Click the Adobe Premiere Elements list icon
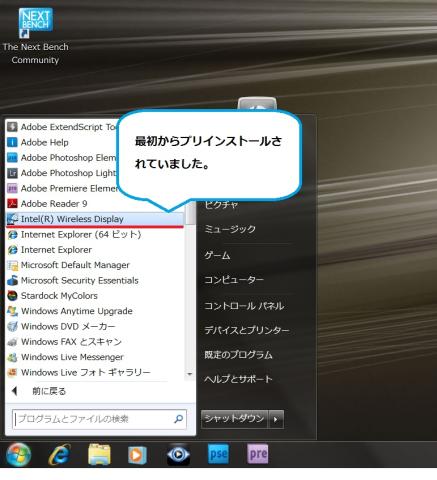Image resolution: width=437 pixels, height=480 pixels. 12,188
